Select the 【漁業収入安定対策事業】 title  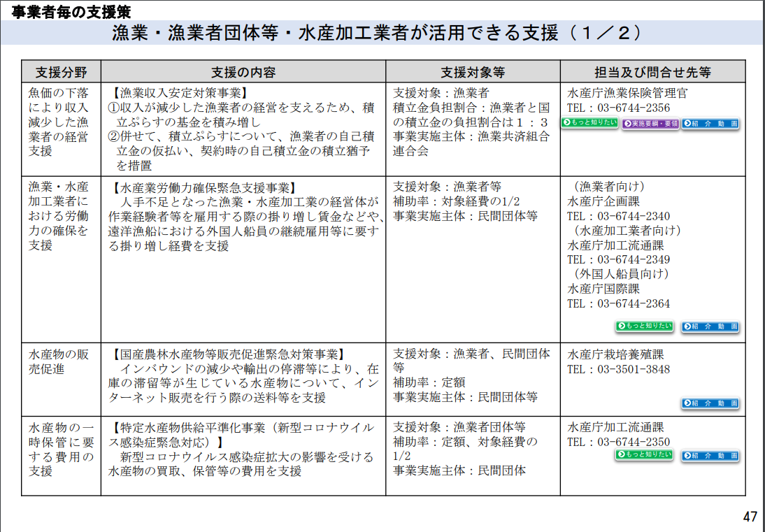pos(180,93)
